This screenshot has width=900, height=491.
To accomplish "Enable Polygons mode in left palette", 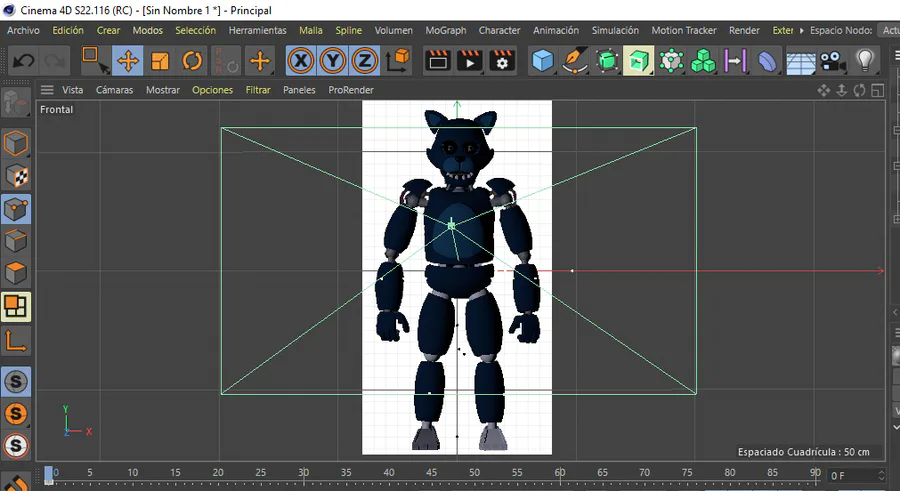I will [15, 273].
